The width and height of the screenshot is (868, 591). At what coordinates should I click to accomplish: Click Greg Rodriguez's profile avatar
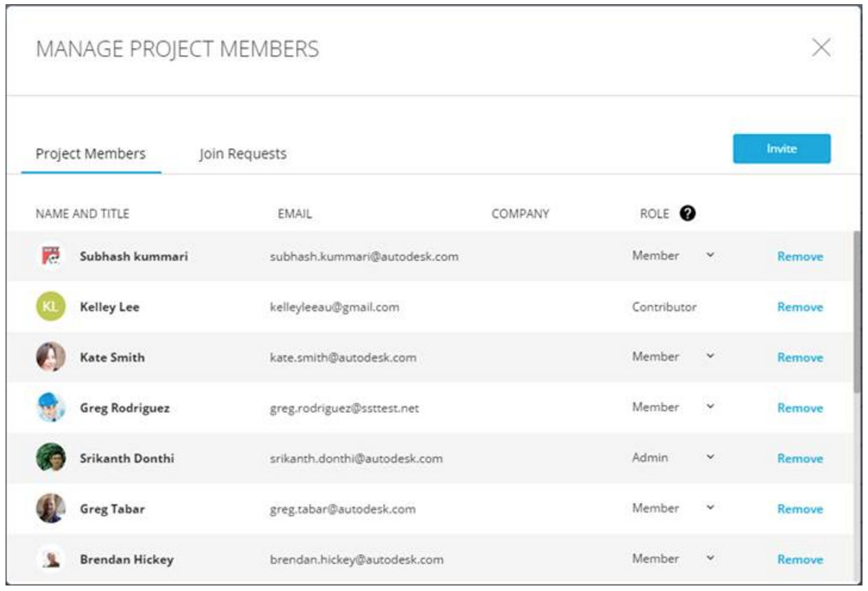coord(50,408)
